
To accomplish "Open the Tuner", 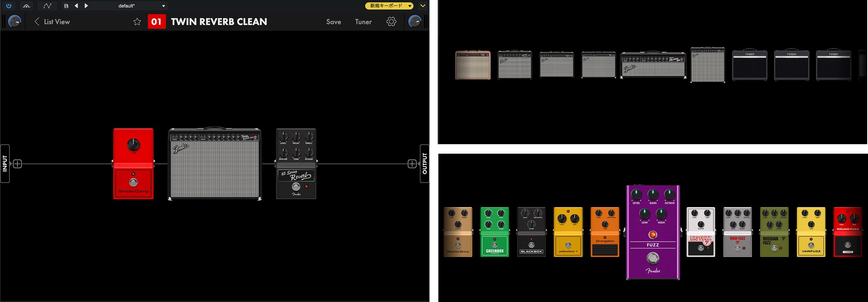I will 363,22.
